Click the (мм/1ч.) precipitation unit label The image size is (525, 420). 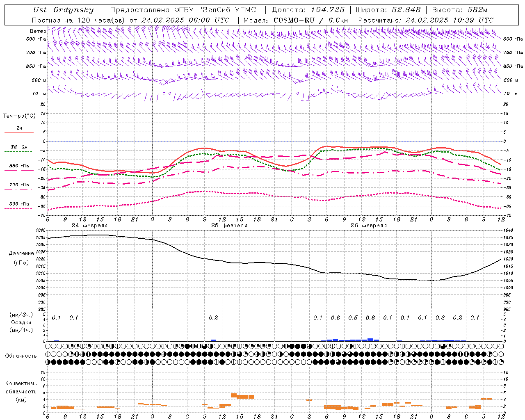[21, 330]
